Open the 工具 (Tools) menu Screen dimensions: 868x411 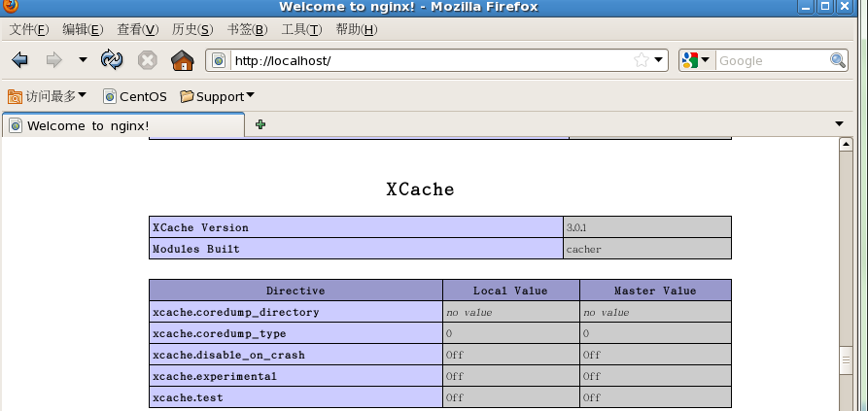(301, 30)
